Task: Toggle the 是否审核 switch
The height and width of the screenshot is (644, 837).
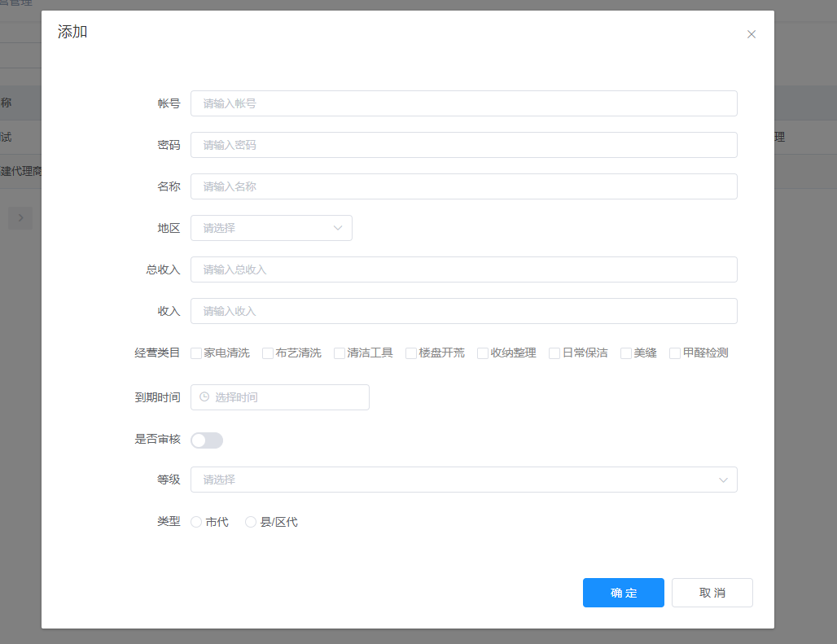Action: [x=207, y=440]
